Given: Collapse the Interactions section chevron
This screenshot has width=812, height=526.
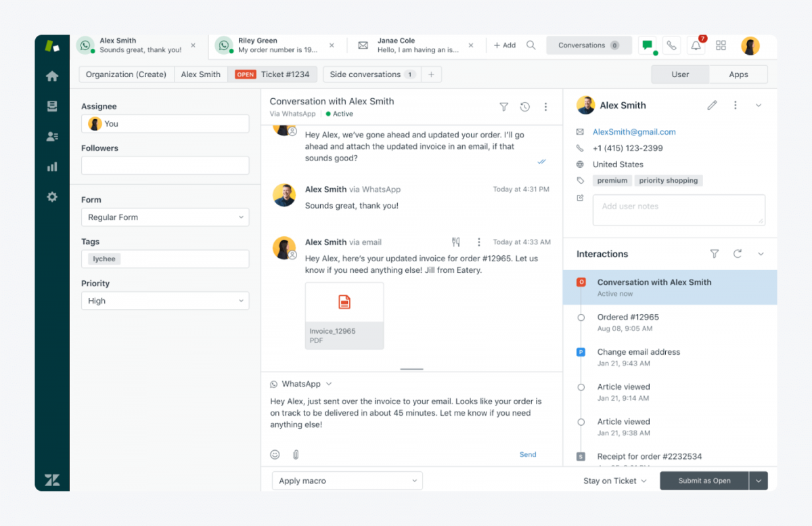Looking at the screenshot, I should pyautogui.click(x=761, y=254).
